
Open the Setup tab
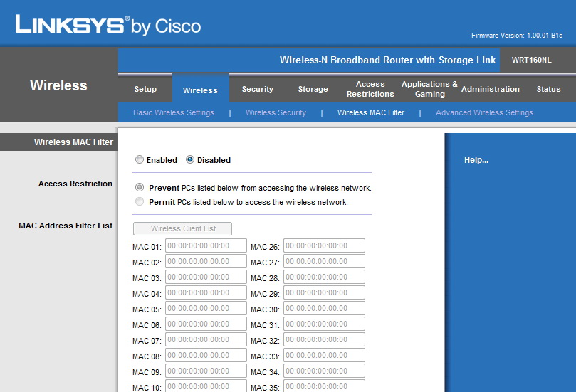coord(145,89)
